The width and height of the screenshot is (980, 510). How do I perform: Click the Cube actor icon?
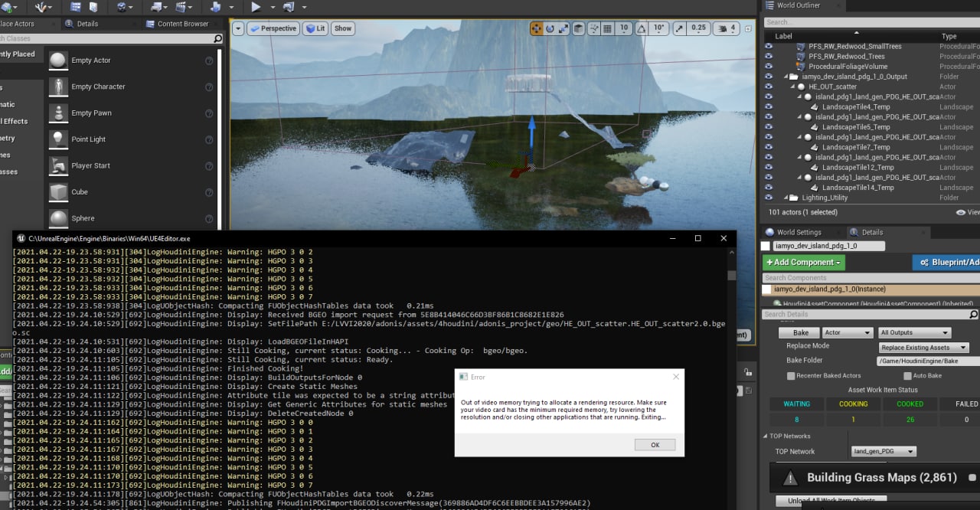click(58, 192)
